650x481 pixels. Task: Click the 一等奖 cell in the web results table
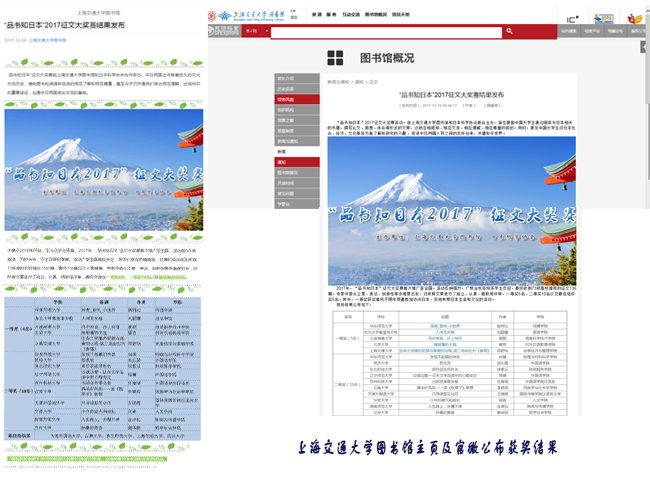coord(348,338)
